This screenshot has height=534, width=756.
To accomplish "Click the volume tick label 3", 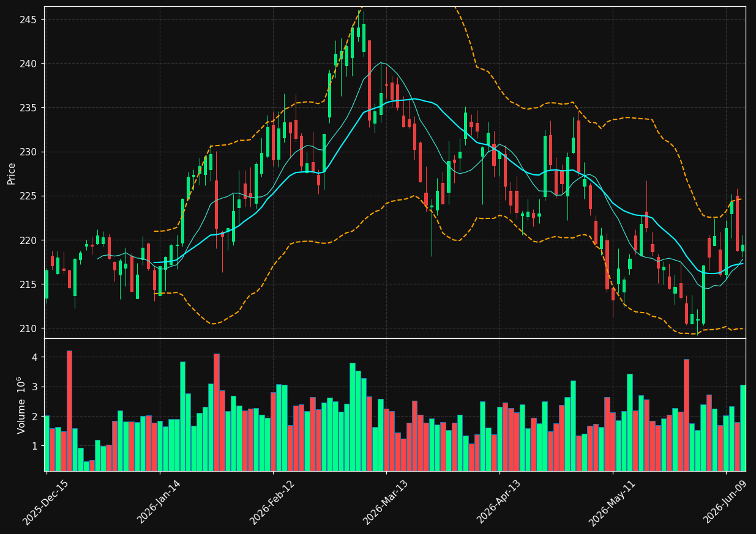I will 35,387.
